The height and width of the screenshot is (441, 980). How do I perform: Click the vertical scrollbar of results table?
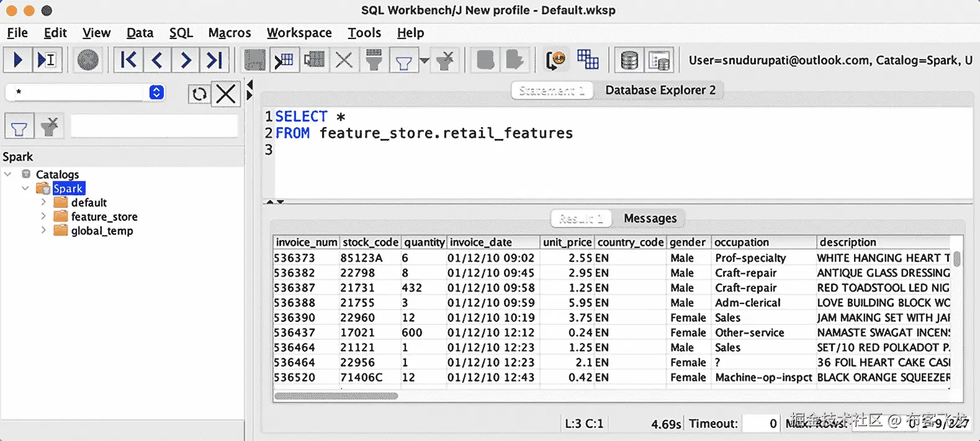click(x=957, y=259)
